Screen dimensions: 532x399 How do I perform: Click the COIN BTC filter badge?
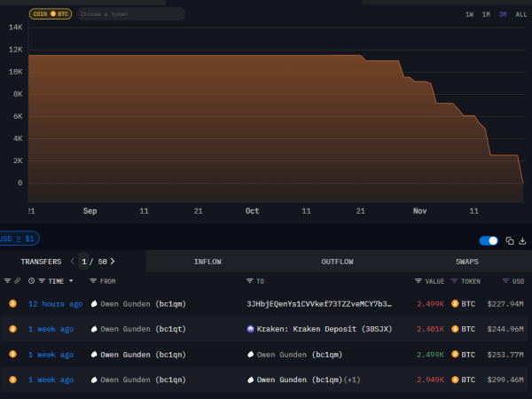pyautogui.click(x=51, y=14)
